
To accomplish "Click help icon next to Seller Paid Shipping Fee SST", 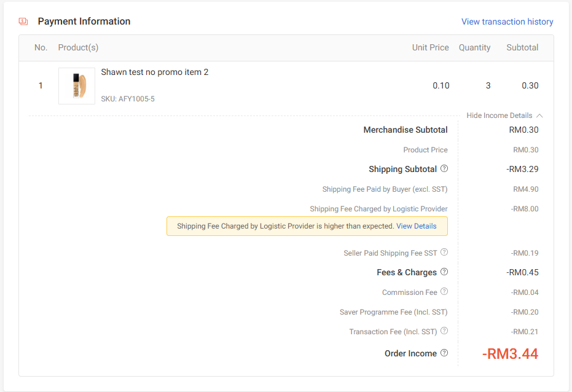I will [444, 253].
